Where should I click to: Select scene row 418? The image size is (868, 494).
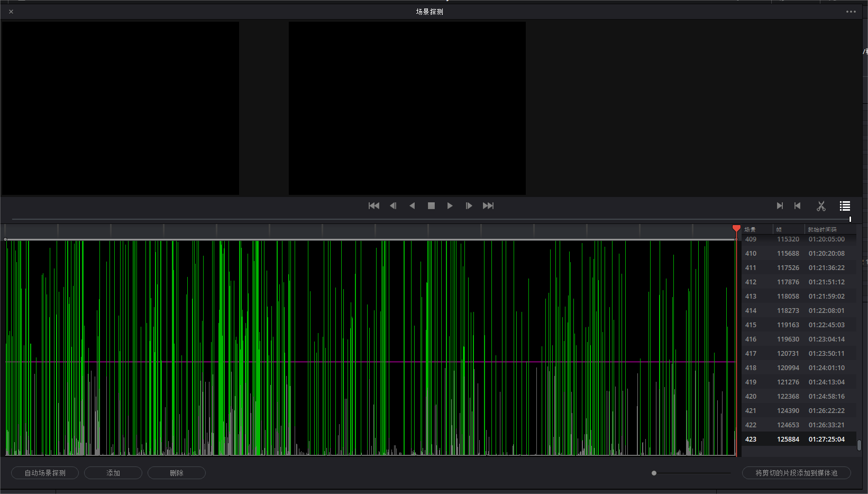click(799, 368)
